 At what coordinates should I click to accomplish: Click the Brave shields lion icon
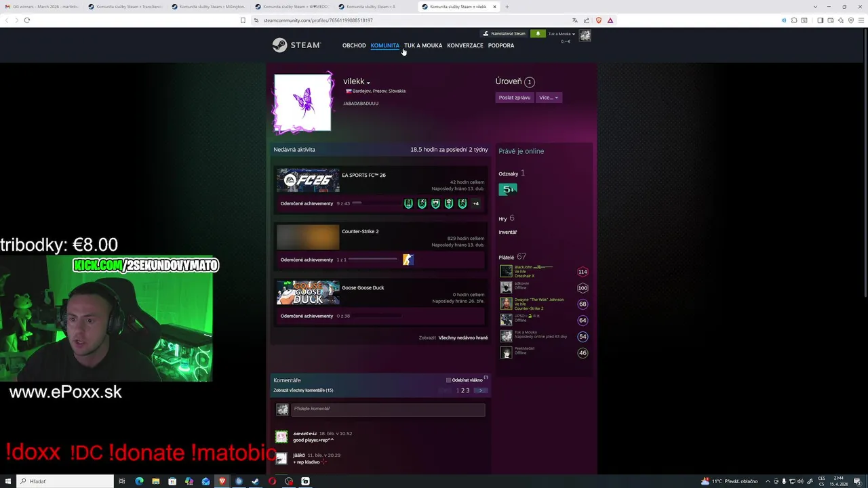click(x=598, y=20)
